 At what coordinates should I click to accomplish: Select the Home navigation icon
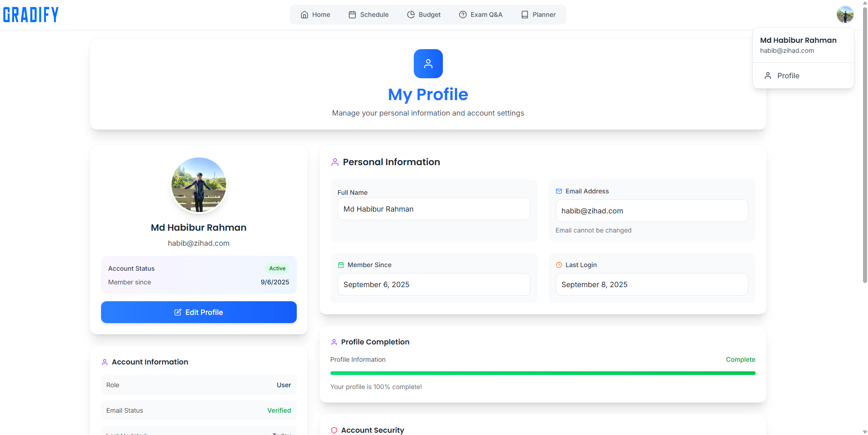tap(305, 15)
